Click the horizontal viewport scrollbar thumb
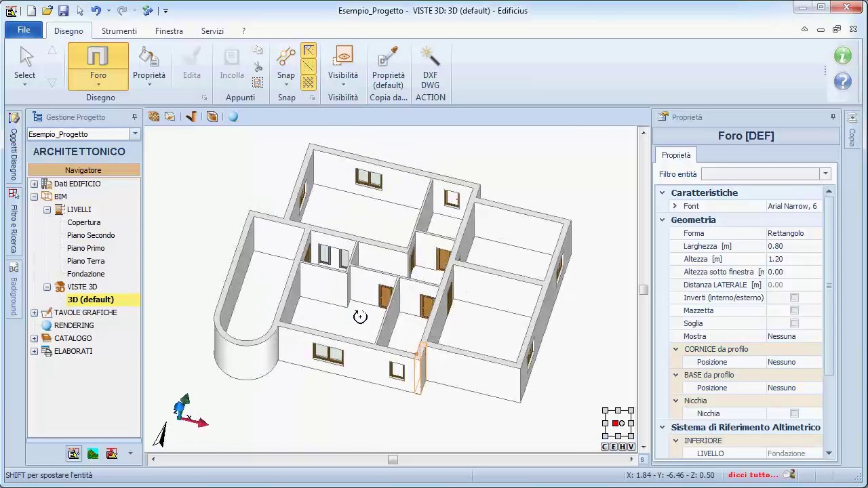This screenshot has width=868, height=488. [393, 460]
